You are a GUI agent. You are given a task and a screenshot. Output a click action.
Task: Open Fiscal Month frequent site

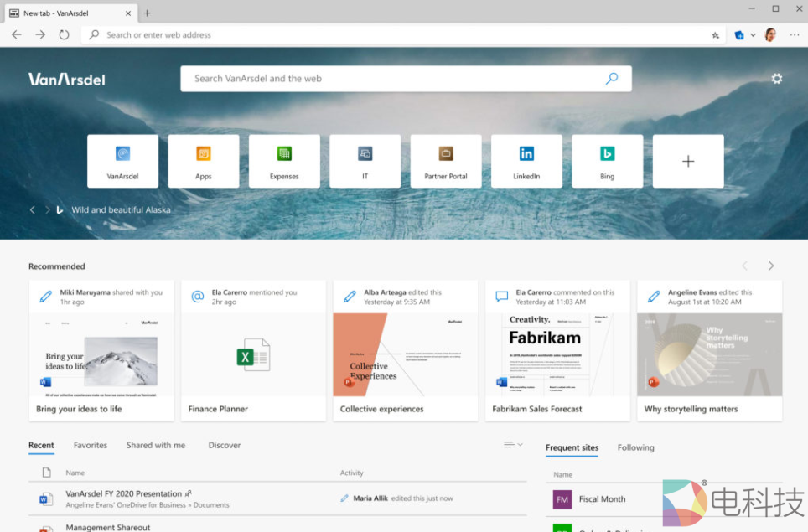tap(601, 499)
